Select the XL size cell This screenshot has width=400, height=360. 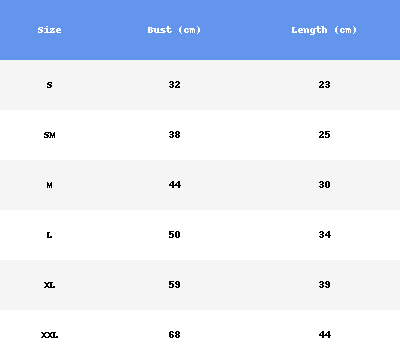[x=49, y=285]
